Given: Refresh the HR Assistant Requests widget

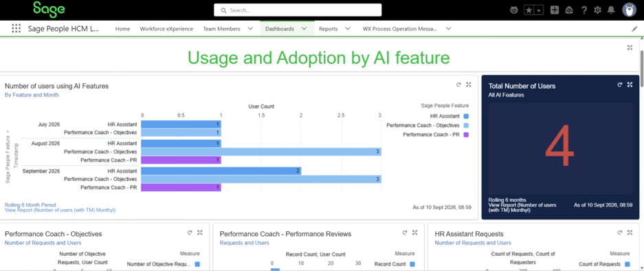Looking at the screenshot, I should (x=620, y=232).
